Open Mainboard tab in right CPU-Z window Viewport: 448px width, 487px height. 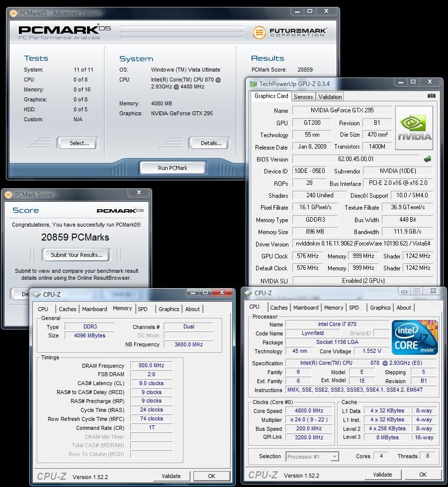click(x=306, y=308)
